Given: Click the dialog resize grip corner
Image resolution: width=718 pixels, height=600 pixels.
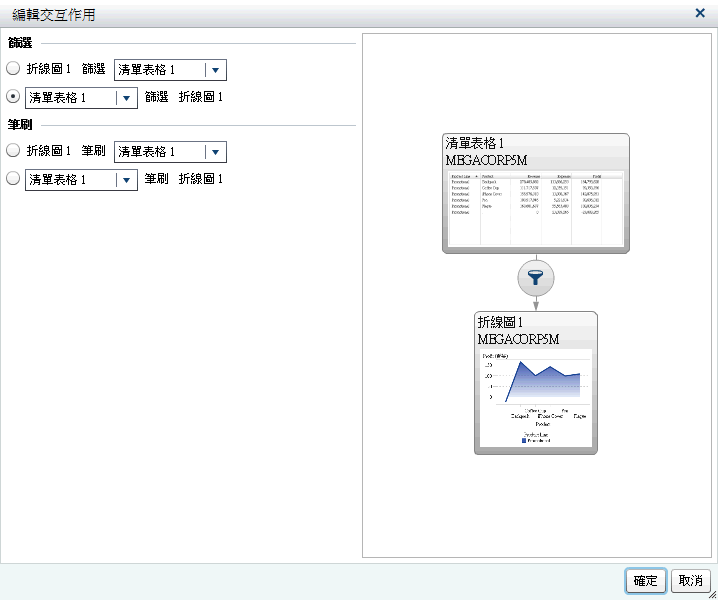Looking at the screenshot, I should click(711, 593).
